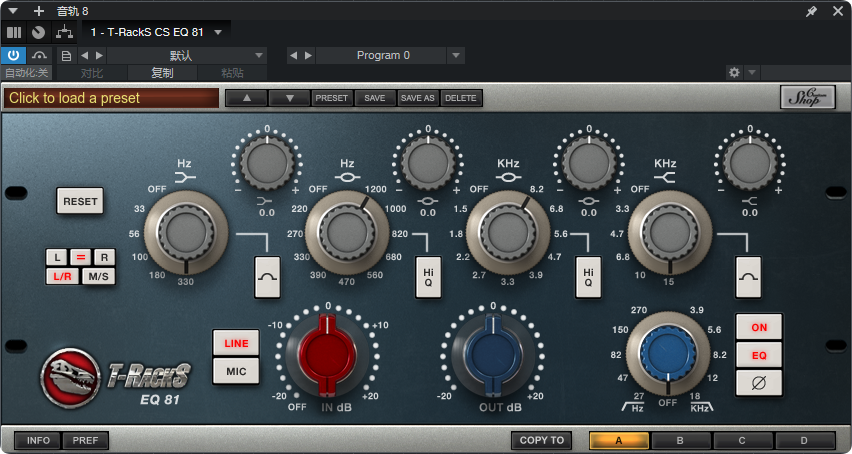852x454 pixels.
Task: Toggle Hi Q on high-mid band
Action: [588, 277]
